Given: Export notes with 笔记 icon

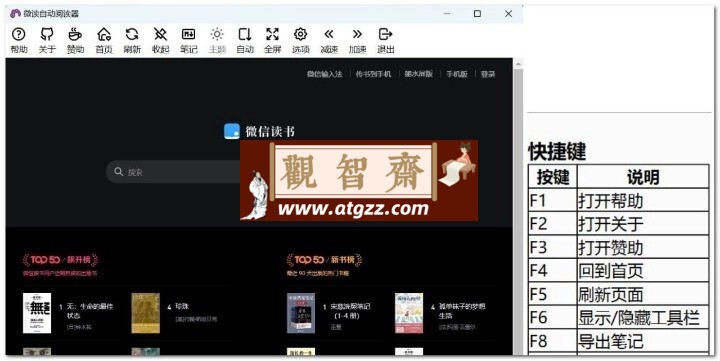Looking at the screenshot, I should (x=189, y=34).
